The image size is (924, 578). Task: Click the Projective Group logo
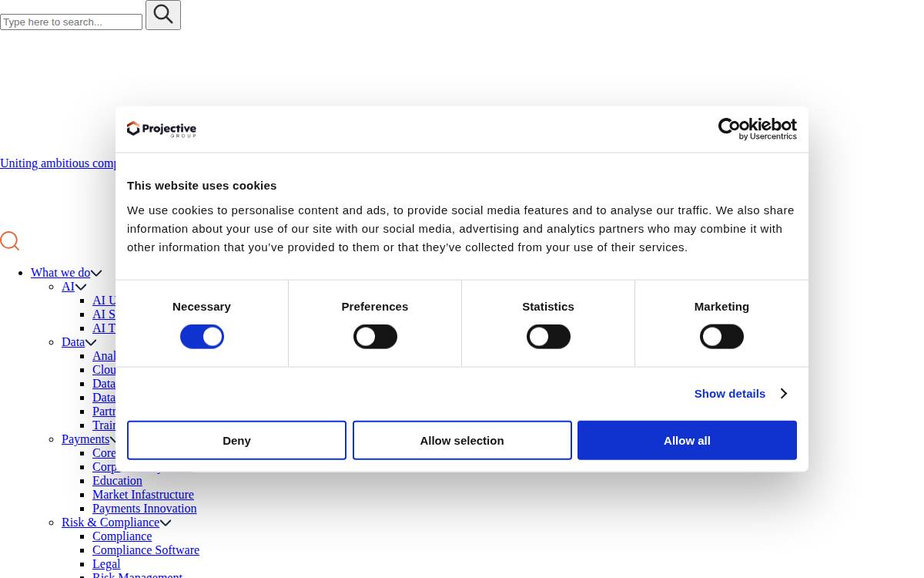[x=162, y=129]
